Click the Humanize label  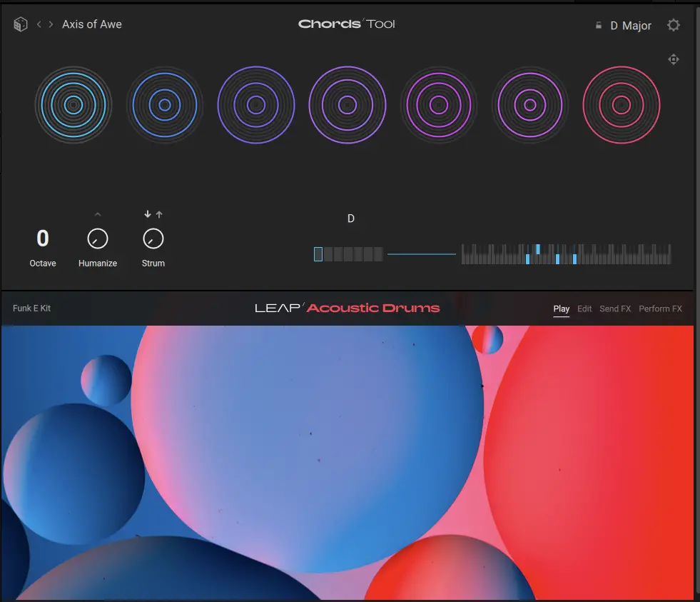(98, 264)
